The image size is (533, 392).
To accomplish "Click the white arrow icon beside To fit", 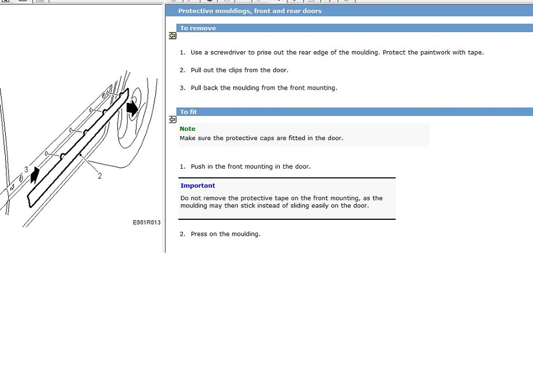I will (172, 119).
